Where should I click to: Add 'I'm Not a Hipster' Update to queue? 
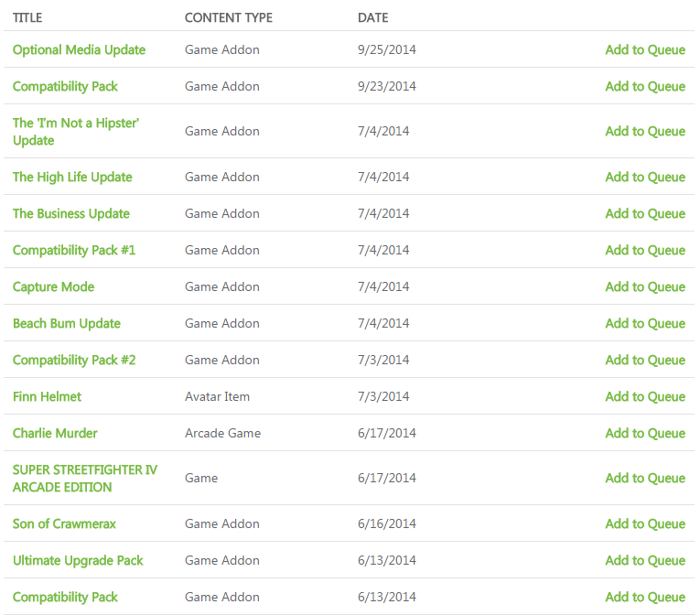tap(645, 131)
